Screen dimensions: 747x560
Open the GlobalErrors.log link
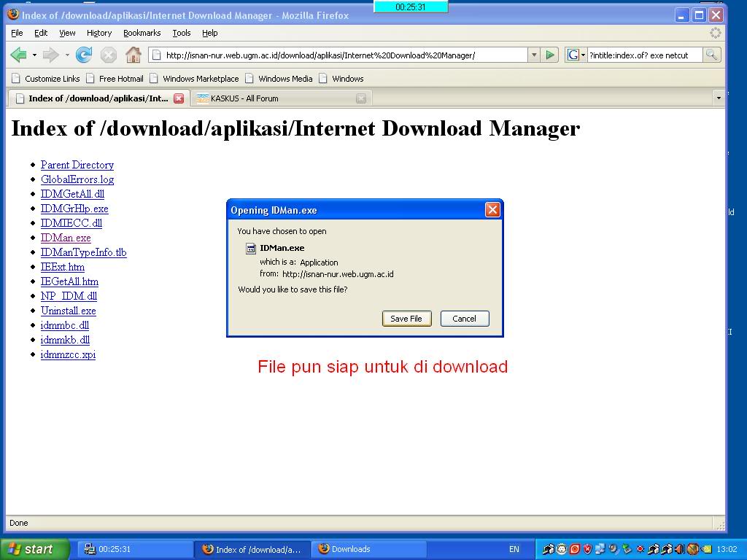tap(77, 179)
